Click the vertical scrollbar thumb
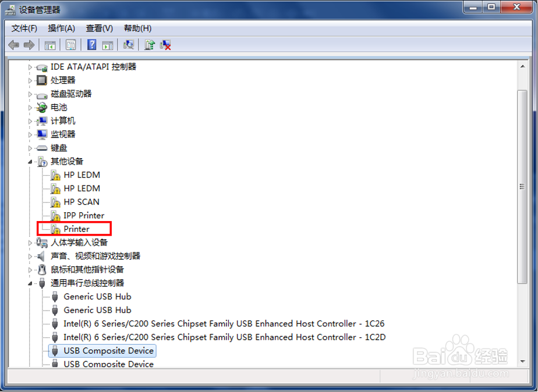Screen dimensions: 538x392 (522, 187)
